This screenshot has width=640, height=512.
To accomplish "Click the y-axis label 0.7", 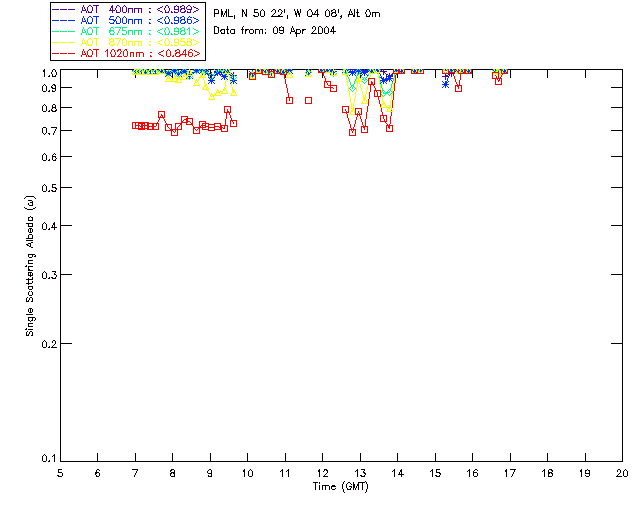I will tap(49, 131).
